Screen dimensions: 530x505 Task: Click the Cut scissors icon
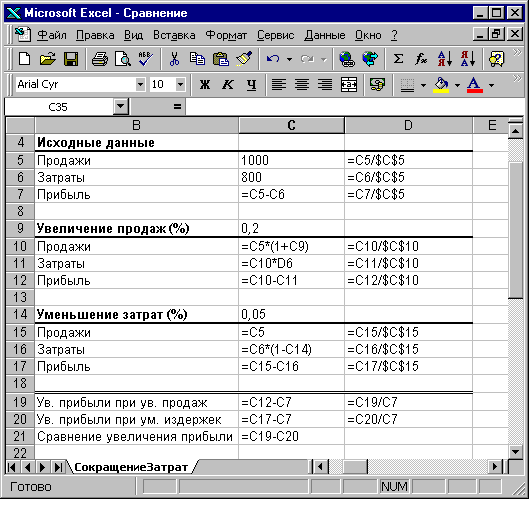(x=174, y=59)
